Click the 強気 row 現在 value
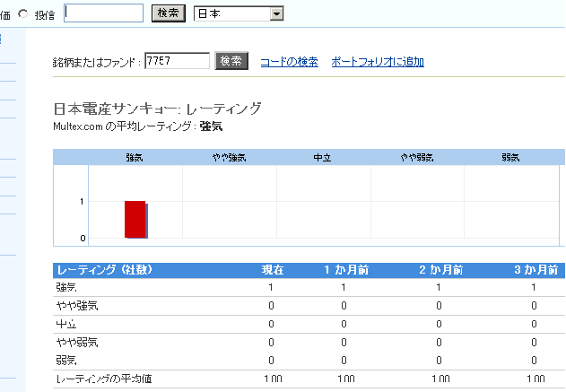 pos(271,288)
